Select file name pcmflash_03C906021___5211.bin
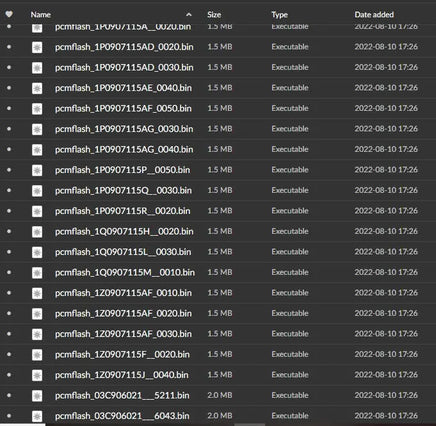This screenshot has height=426, width=436. pos(122,395)
